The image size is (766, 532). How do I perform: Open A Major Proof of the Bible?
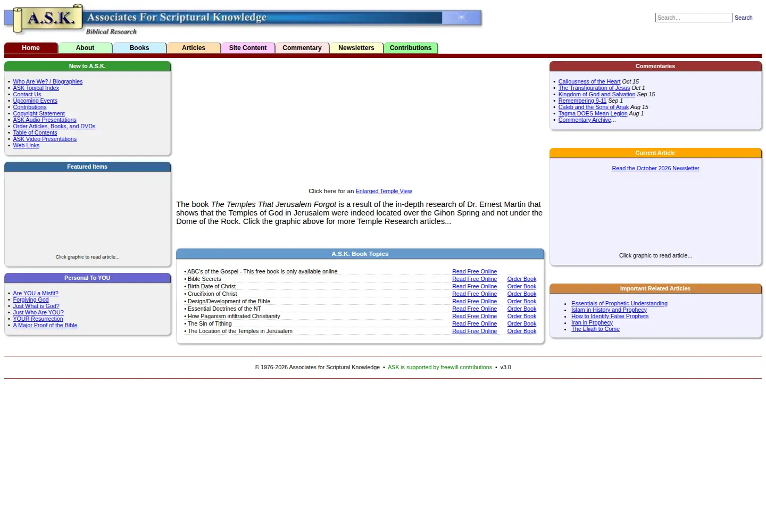(45, 326)
